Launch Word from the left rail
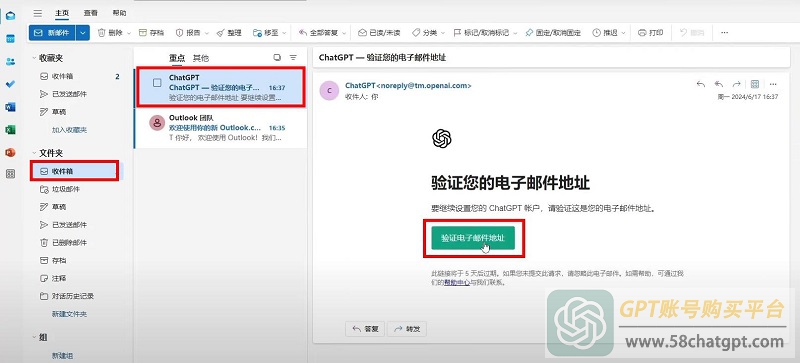The image size is (800, 363). 10,107
